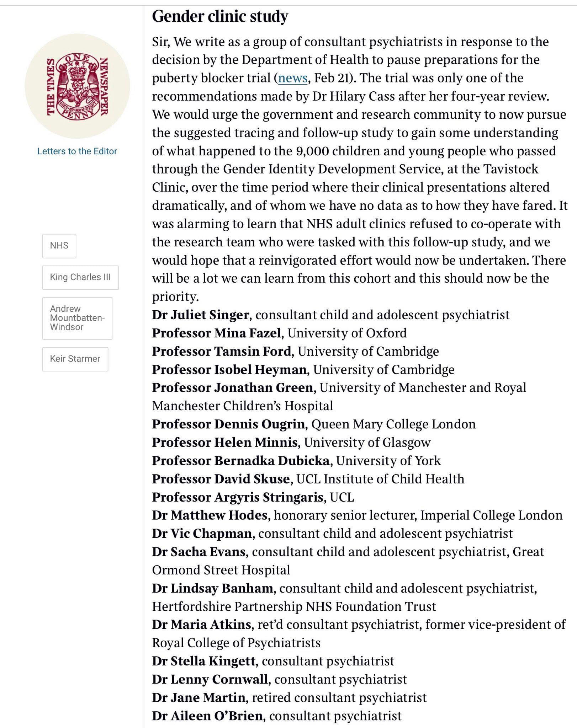The image size is (577, 728).
Task: Open the Letters to the Editor link
Action: point(77,151)
